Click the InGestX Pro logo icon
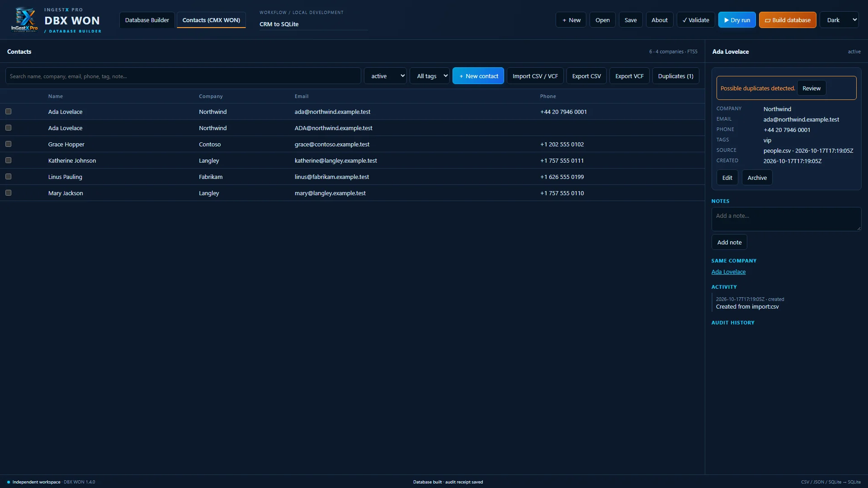Image resolution: width=868 pixels, height=488 pixels. (24, 20)
